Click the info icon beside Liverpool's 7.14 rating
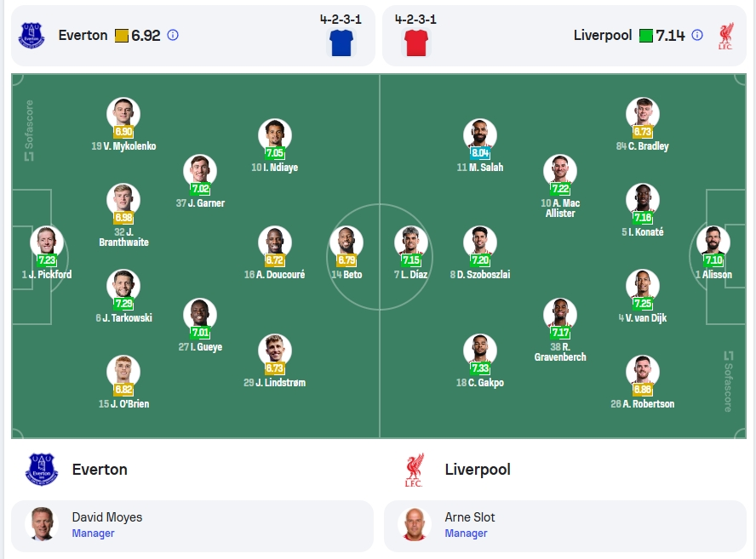Viewport: 756px width, 559px height. click(697, 35)
